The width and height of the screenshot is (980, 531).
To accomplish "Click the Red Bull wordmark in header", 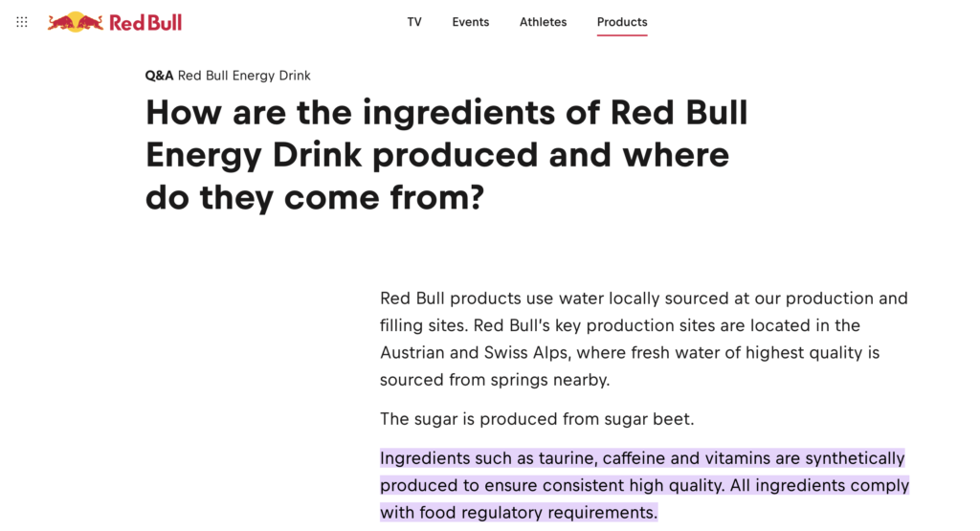I will click(x=145, y=22).
